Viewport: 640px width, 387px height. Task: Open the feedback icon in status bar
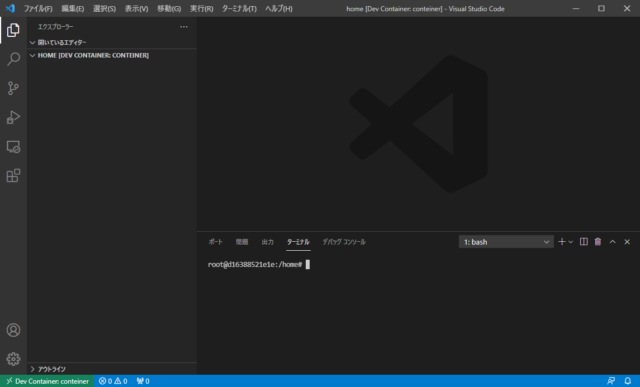(x=611, y=381)
